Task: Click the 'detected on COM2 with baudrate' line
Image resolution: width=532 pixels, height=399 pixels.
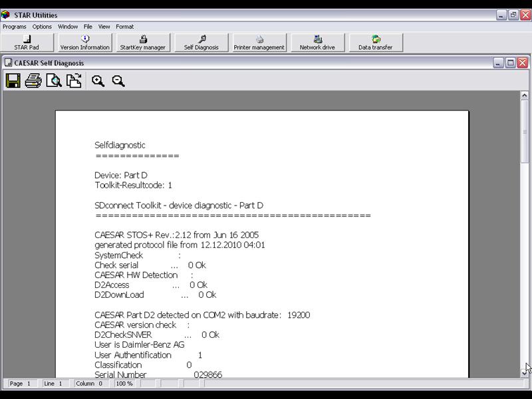Action: [202, 315]
